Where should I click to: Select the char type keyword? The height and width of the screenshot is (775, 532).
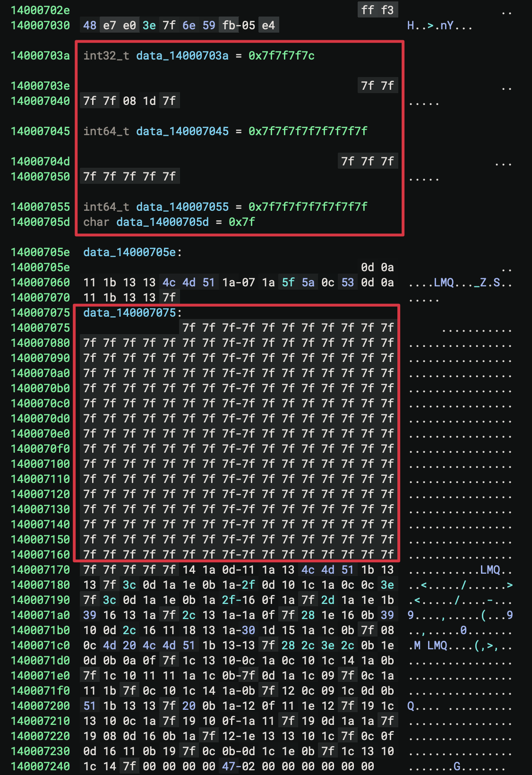click(96, 222)
